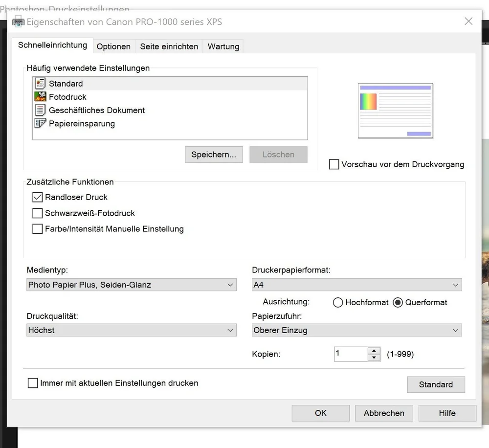The height and width of the screenshot is (448, 489).
Task: Open the Druckerpapierformat A4 dropdown
Action: tap(357, 285)
